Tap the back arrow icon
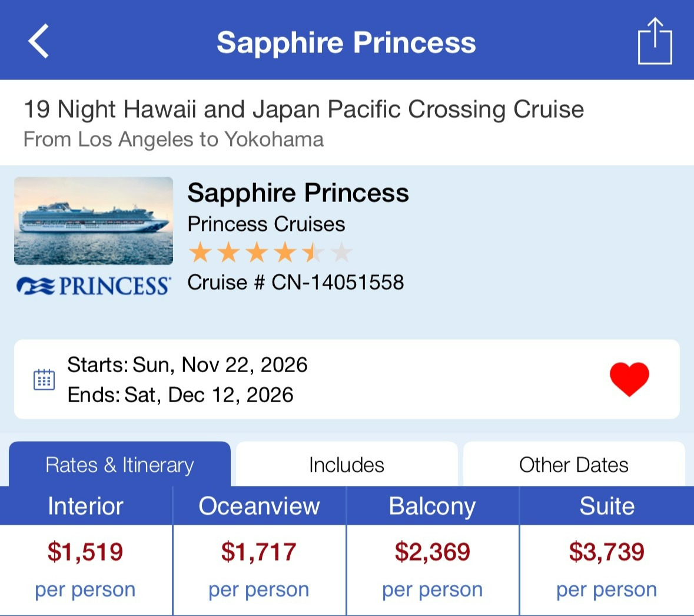This screenshot has height=616, width=694. click(39, 41)
